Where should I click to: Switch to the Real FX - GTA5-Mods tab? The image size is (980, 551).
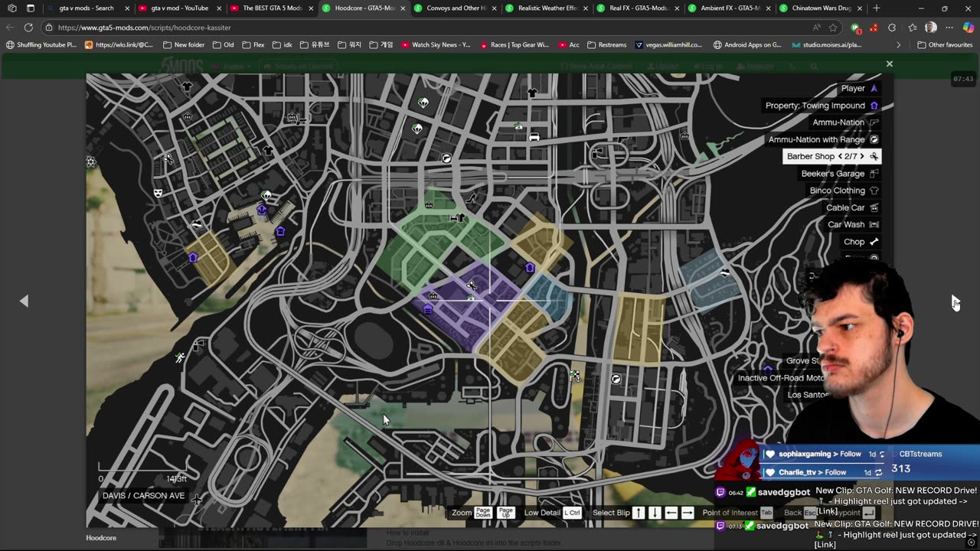pos(638,8)
